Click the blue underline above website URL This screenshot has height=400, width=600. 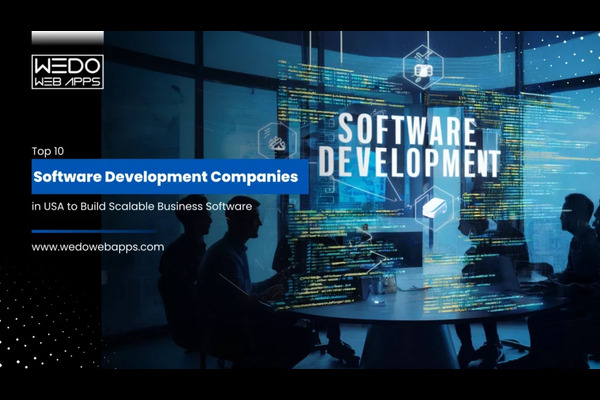pos(93,231)
